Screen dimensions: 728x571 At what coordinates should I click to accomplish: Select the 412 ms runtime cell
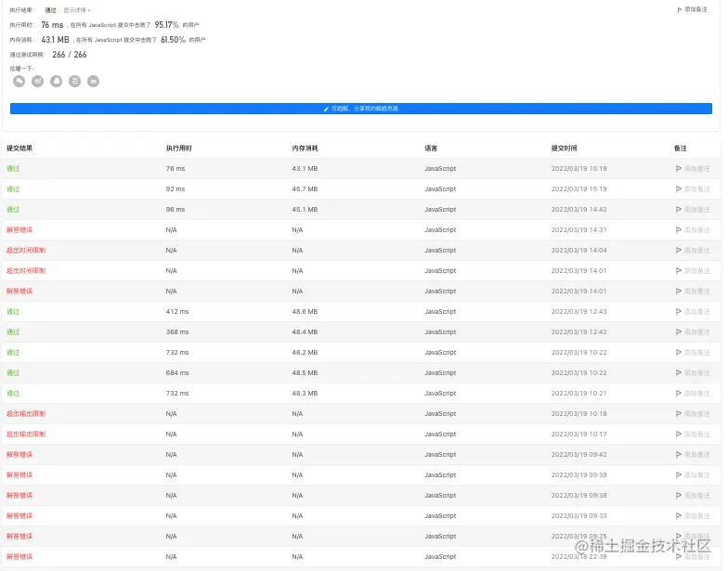pos(177,312)
